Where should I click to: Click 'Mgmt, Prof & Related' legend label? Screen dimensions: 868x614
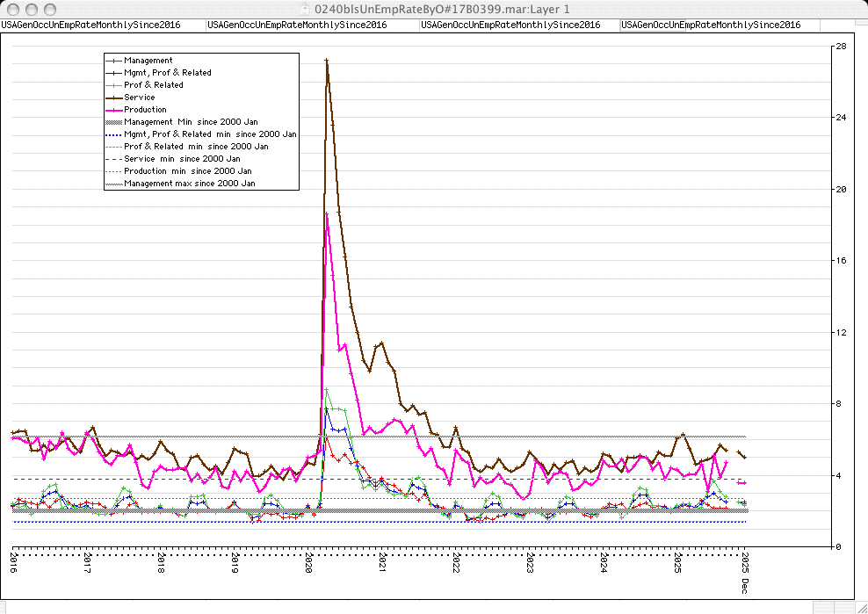click(167, 73)
